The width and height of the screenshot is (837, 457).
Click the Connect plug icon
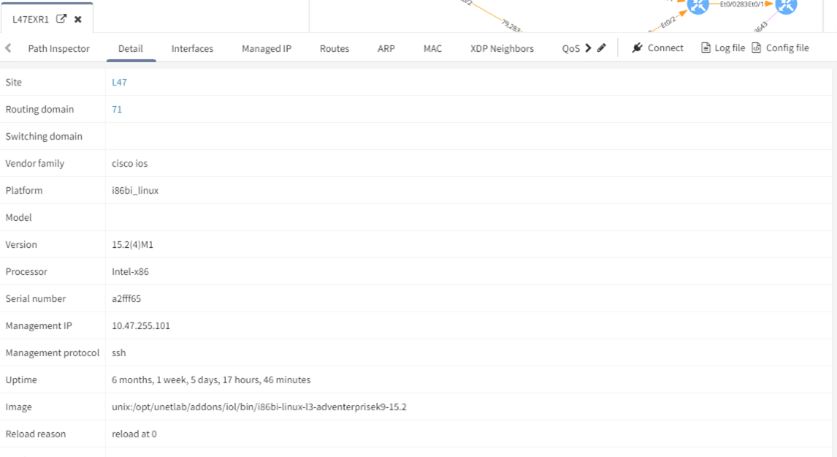637,48
